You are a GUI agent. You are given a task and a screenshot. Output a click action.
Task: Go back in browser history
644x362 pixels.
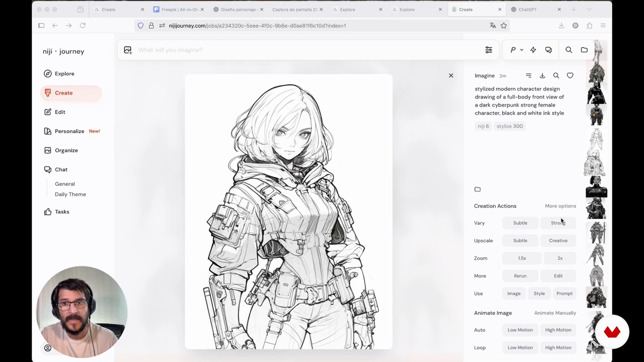point(55,26)
